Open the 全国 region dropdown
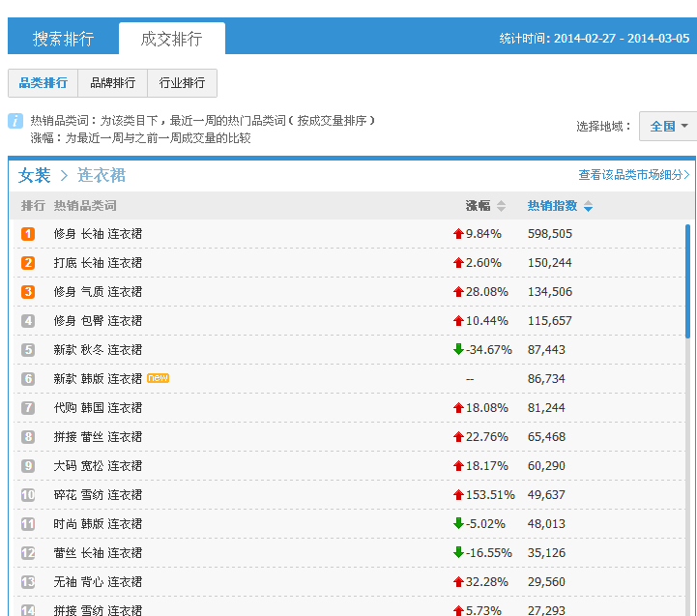697x616 pixels. click(668, 127)
